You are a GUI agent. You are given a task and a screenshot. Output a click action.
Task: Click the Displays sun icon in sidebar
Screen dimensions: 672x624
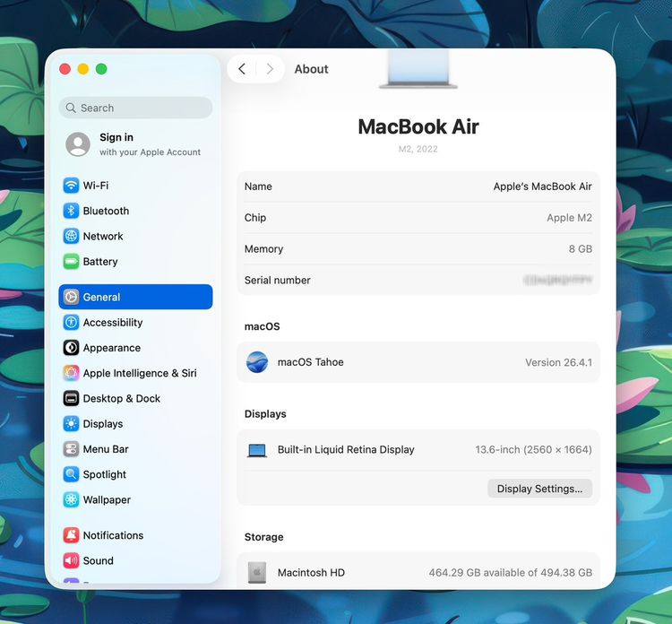click(71, 423)
